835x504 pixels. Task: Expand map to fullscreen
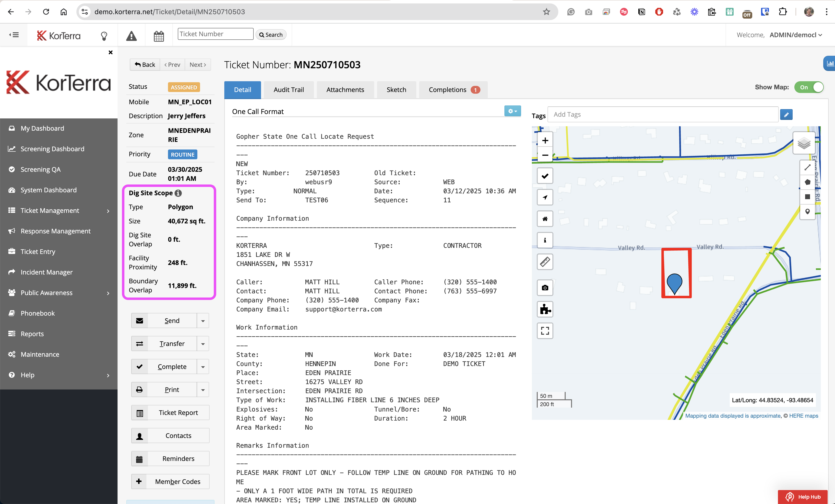[545, 331]
